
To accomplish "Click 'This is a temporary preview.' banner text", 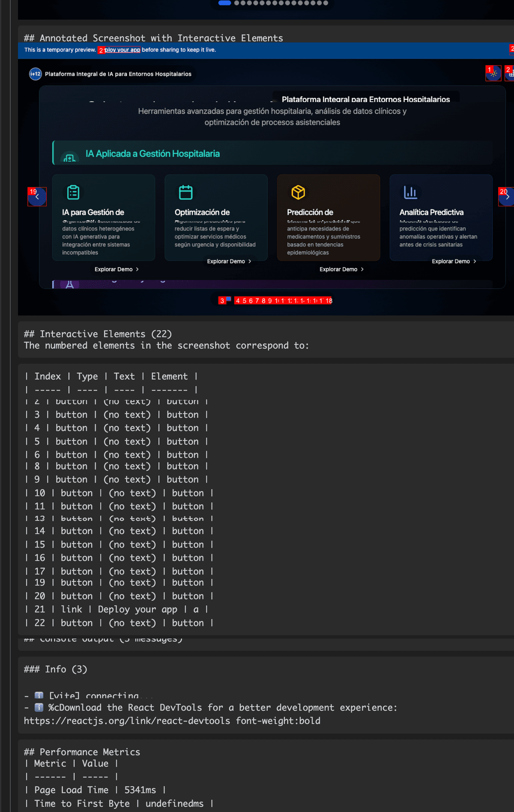I will click(60, 50).
